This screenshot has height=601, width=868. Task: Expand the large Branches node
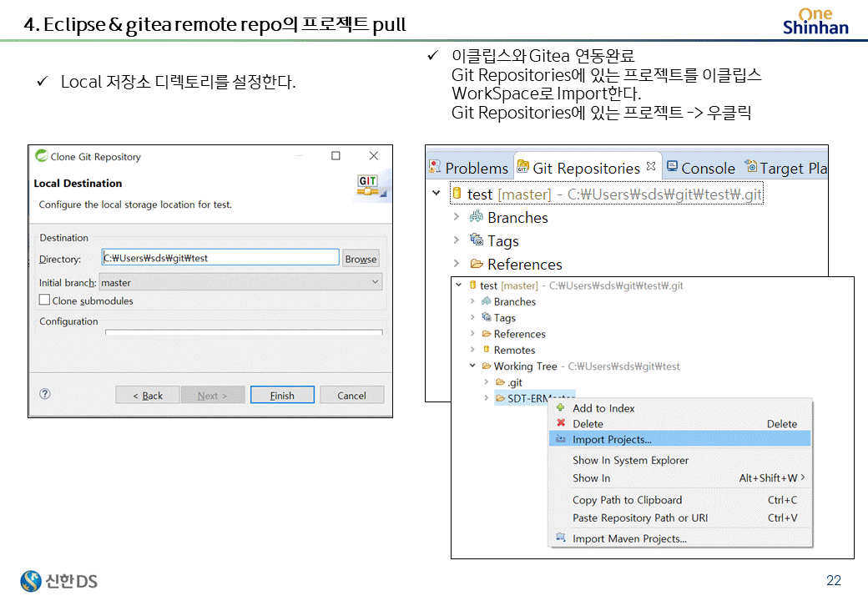(457, 216)
